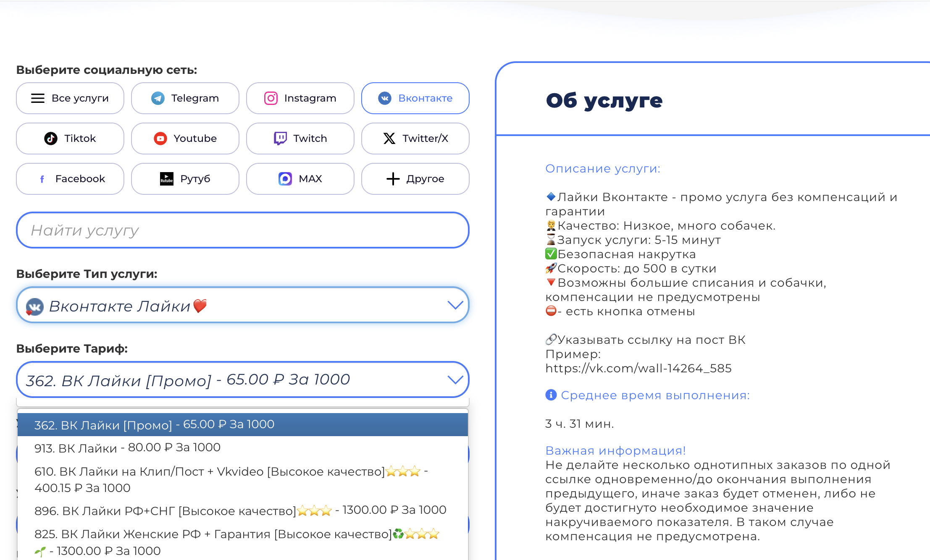Click the tariff dropdown chevron arrow

[455, 379]
